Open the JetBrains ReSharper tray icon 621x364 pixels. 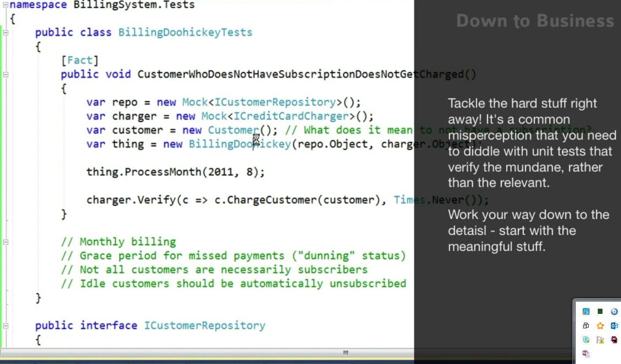614,339
